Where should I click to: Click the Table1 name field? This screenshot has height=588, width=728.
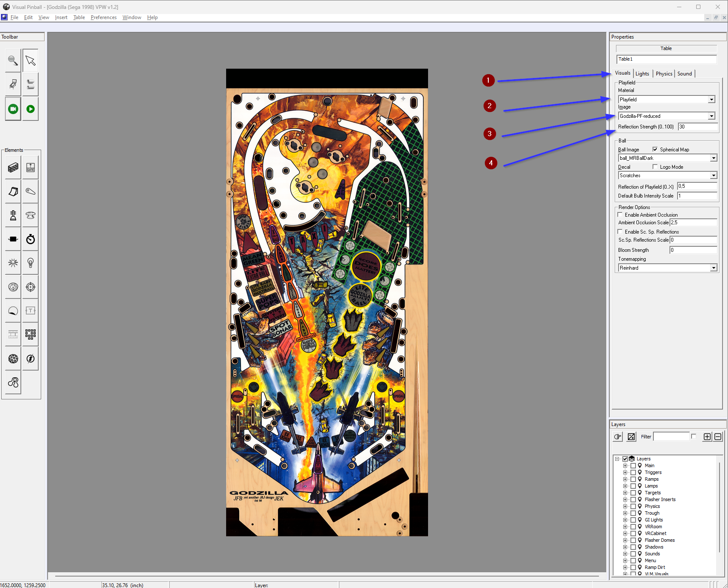[666, 59]
